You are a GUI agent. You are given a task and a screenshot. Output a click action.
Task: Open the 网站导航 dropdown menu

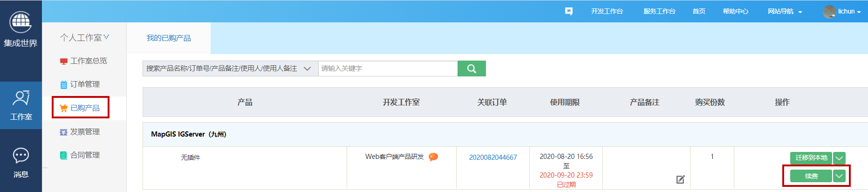pyautogui.click(x=785, y=12)
